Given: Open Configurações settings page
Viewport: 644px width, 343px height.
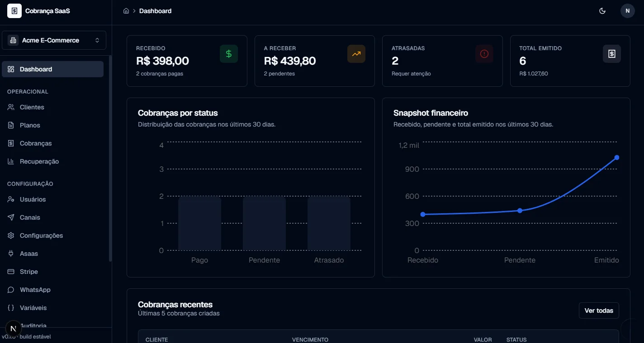Looking at the screenshot, I should pos(53,235).
